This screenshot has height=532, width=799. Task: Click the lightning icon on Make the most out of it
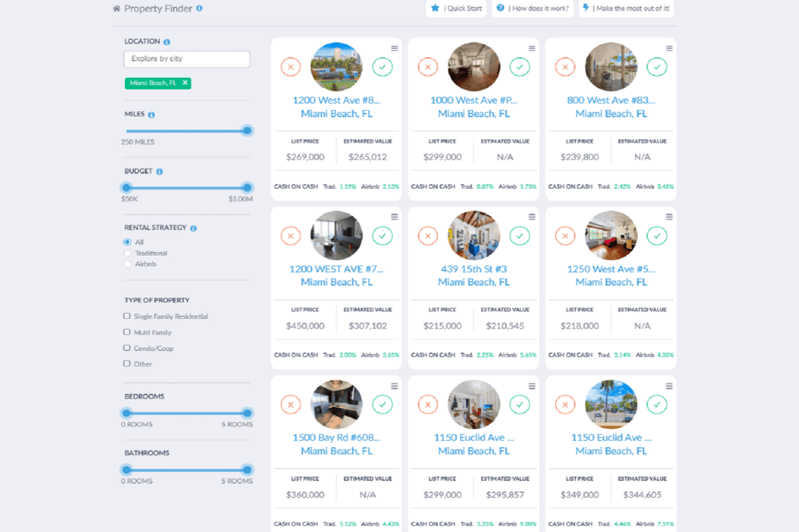pyautogui.click(x=585, y=9)
